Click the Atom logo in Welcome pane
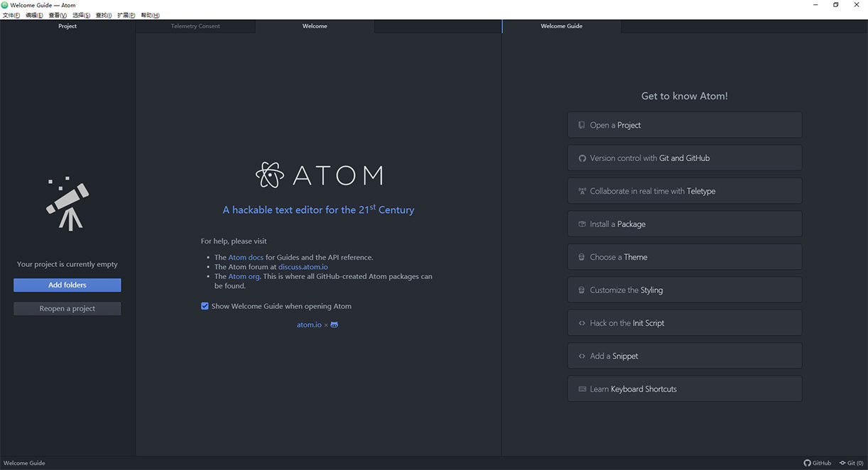This screenshot has height=470, width=868. 270,175
